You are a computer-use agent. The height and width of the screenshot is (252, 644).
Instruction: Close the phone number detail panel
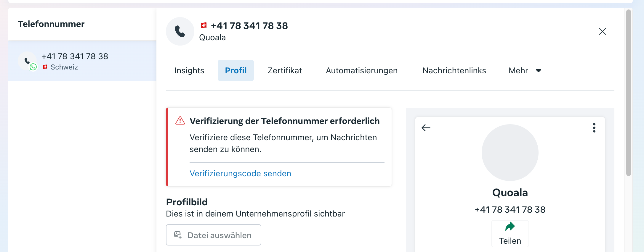[x=602, y=31]
